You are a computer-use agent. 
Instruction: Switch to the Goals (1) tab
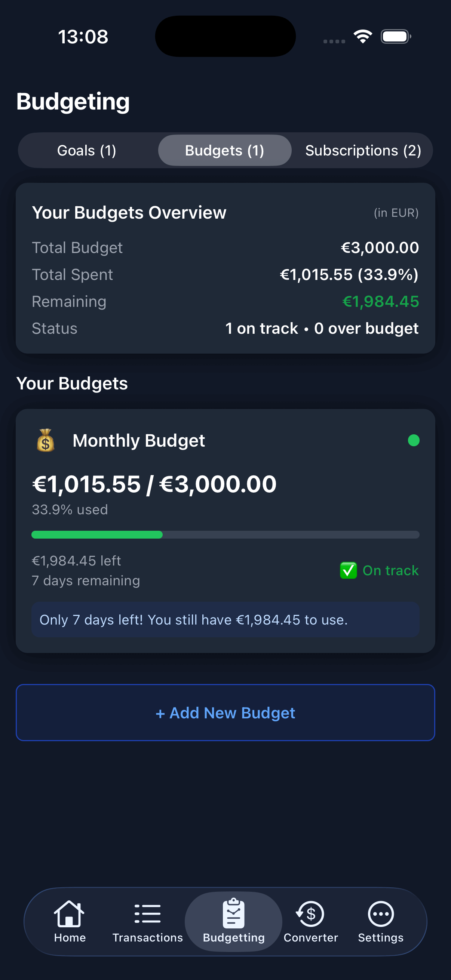click(87, 151)
